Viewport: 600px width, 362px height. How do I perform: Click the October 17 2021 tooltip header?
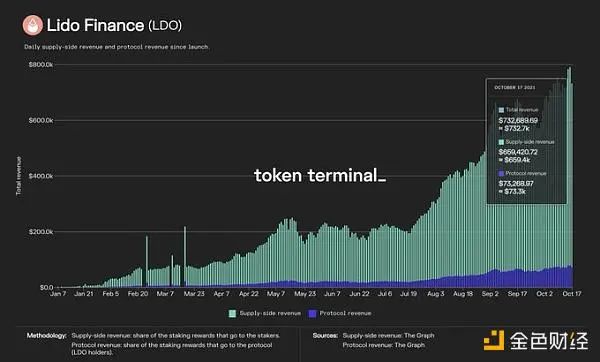(515, 88)
